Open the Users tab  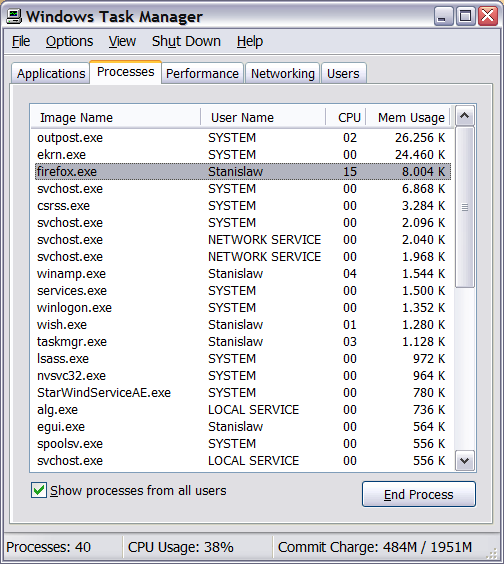click(x=343, y=73)
